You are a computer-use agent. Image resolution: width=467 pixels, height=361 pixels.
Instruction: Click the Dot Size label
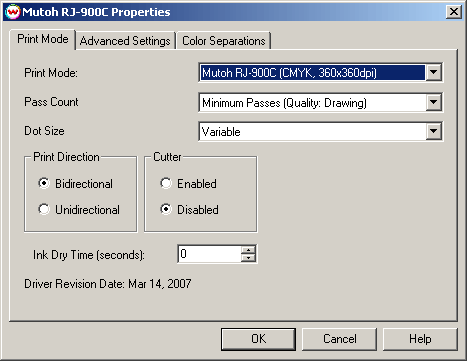tap(44, 131)
